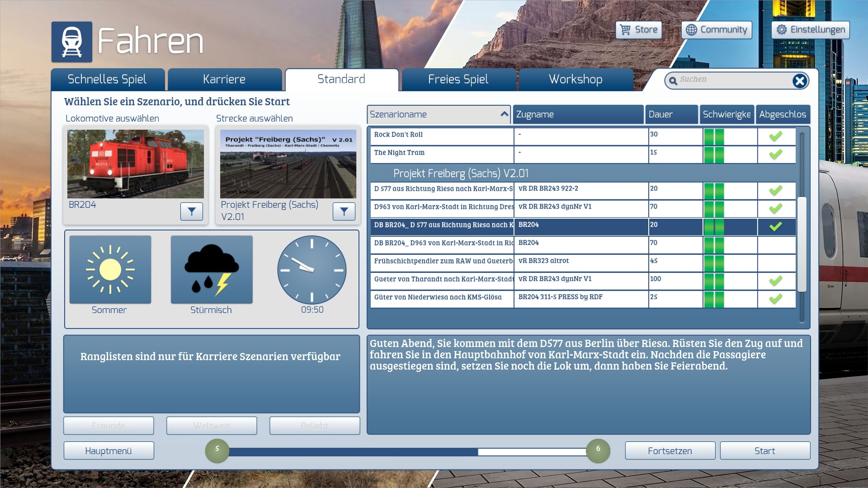Open the locomotive filter dropdown under BR204

pos(191,211)
